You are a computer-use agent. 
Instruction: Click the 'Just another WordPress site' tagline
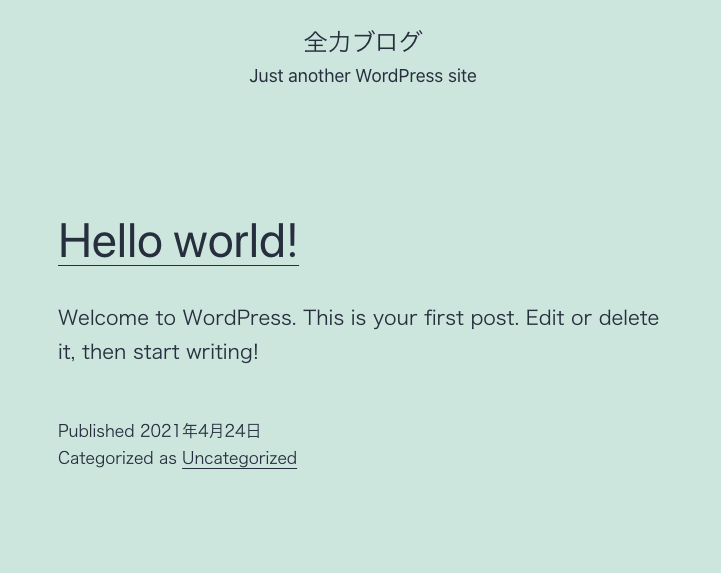tap(363, 76)
